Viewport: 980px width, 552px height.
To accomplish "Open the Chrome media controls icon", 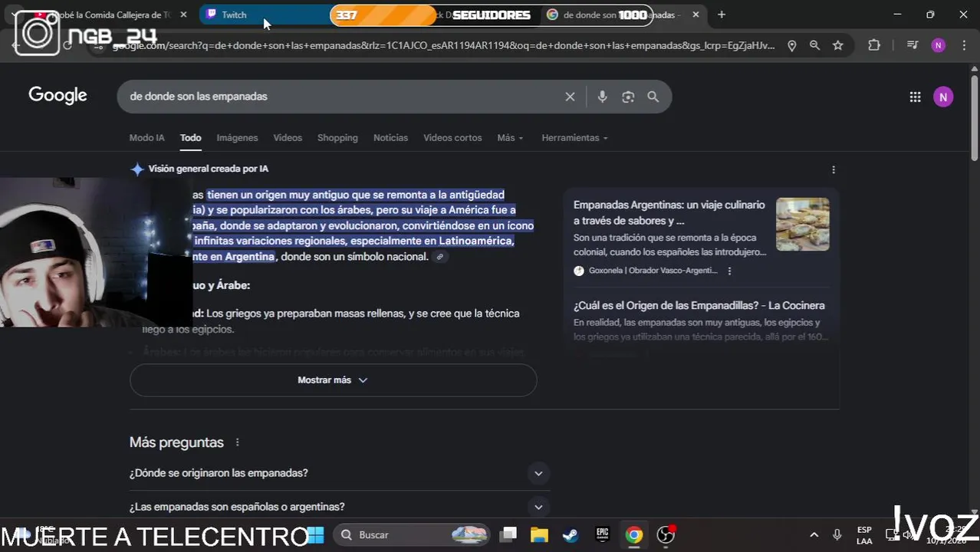I will 913,45.
